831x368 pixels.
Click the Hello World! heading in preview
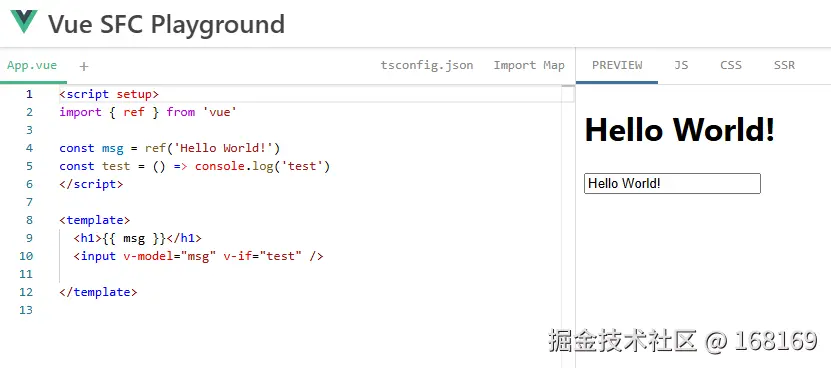point(679,129)
